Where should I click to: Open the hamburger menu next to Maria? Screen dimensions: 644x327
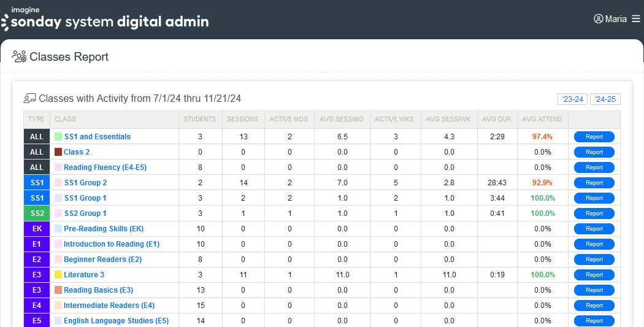pos(635,19)
